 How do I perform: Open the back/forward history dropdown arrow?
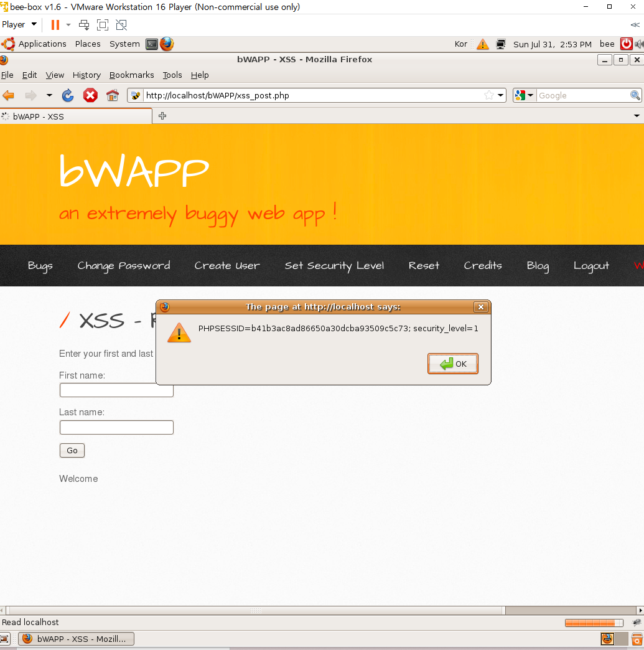coord(49,96)
